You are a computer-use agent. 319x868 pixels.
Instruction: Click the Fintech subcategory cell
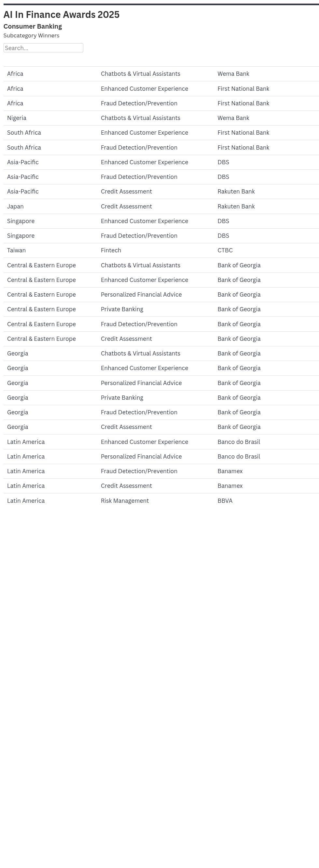(x=111, y=250)
